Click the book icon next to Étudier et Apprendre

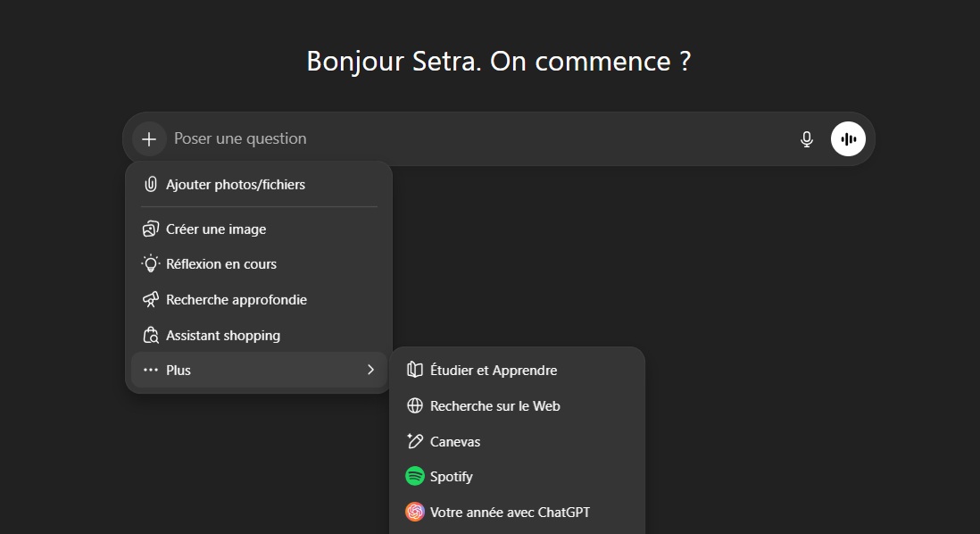(x=414, y=370)
